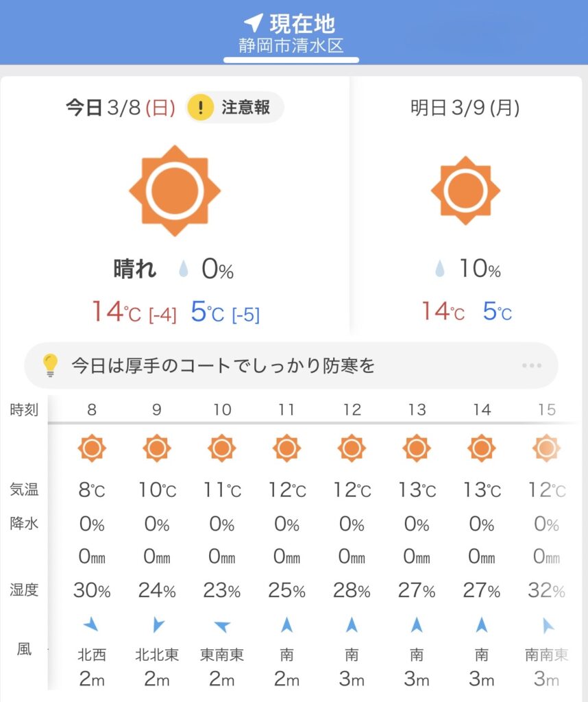
Task: Select the 現在地 current location tab
Action: [x=291, y=25]
